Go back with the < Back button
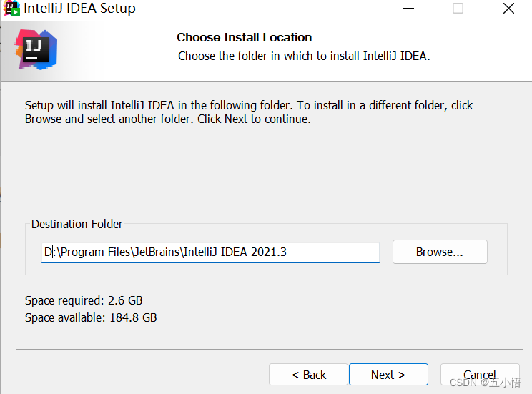The width and height of the screenshot is (532, 394). (308, 375)
